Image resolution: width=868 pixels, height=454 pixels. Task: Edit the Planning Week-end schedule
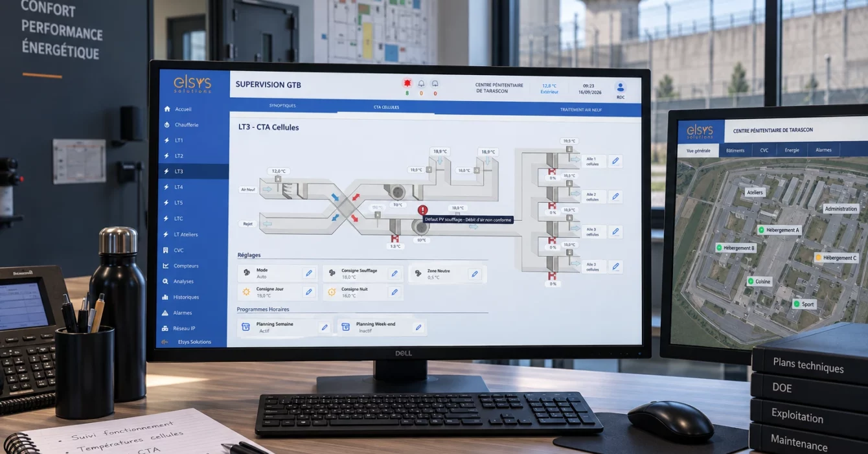tap(418, 327)
